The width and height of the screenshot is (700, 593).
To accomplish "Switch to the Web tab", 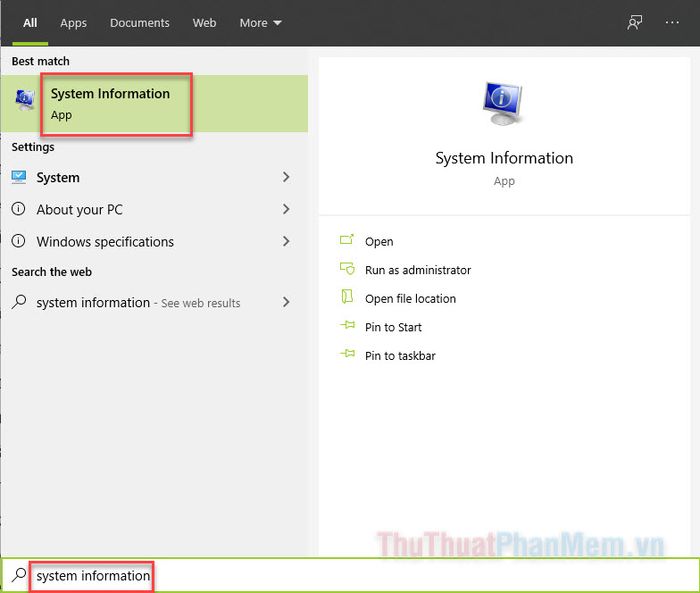I will 204,23.
